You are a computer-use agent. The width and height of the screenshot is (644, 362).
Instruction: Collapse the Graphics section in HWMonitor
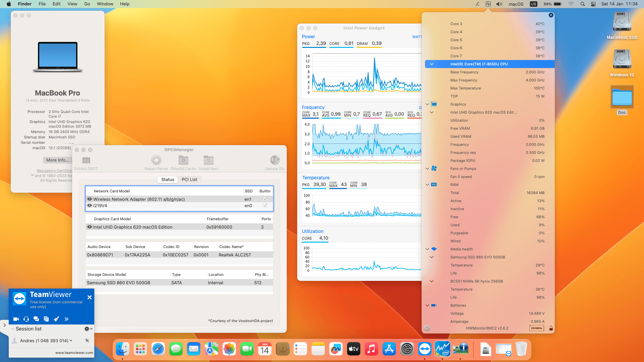(427, 104)
